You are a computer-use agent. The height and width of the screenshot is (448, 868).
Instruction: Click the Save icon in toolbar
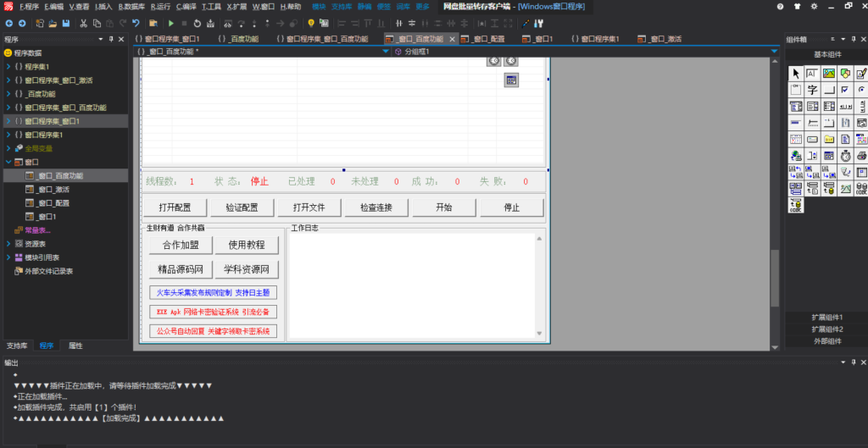click(66, 23)
